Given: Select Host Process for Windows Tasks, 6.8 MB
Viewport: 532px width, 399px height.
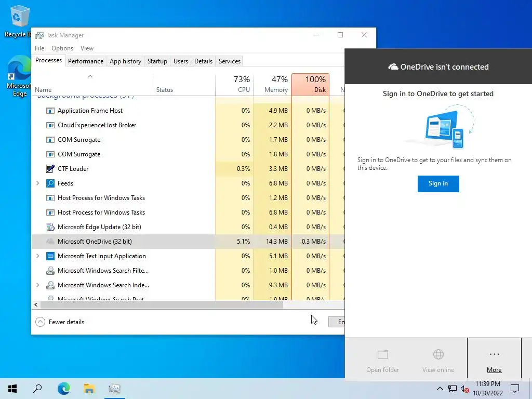Looking at the screenshot, I should click(188, 212).
